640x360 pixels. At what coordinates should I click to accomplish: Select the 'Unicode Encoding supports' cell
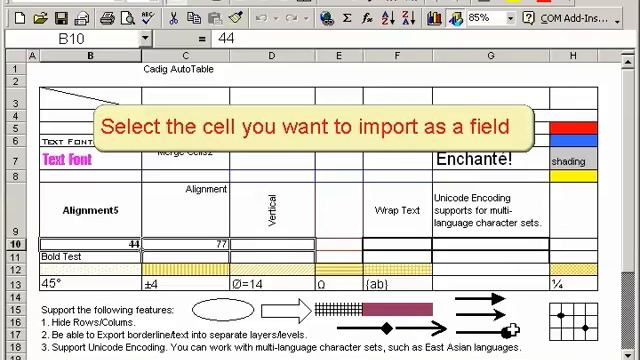[491, 210]
